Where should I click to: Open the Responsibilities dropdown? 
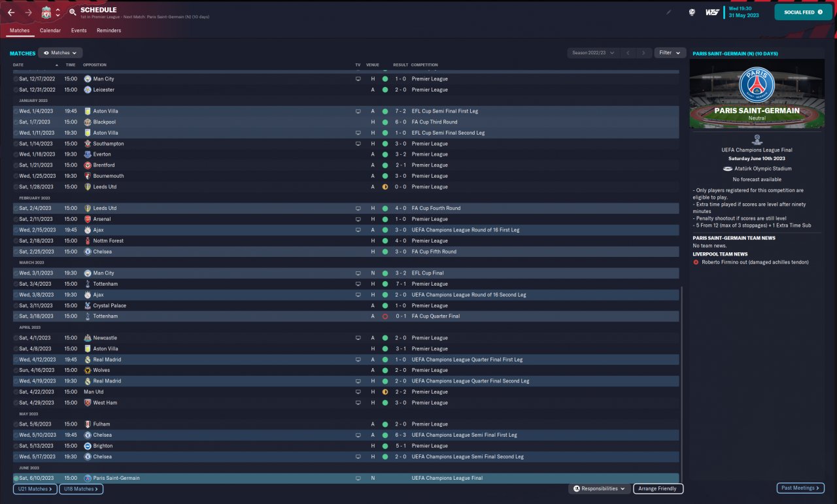[x=599, y=488]
